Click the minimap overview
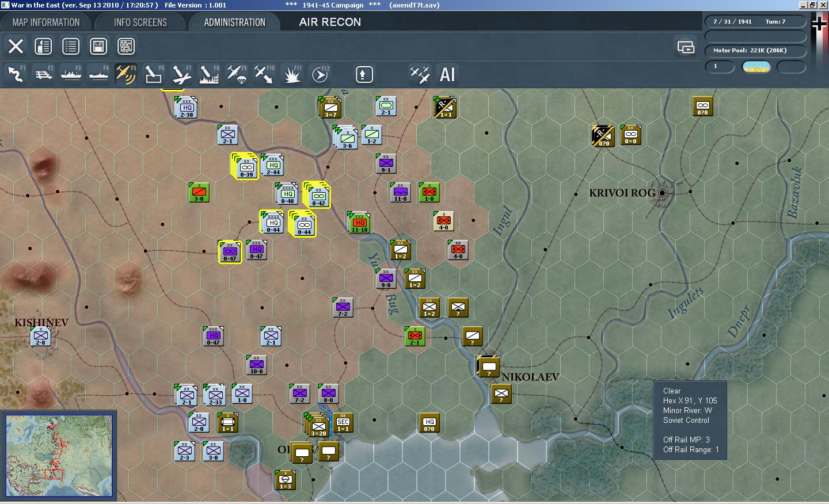 pyautogui.click(x=59, y=456)
